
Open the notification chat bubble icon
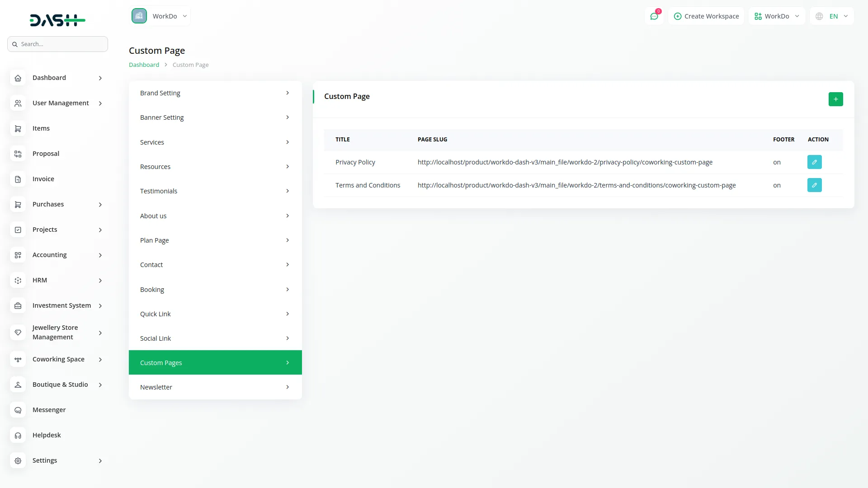pos(654,16)
